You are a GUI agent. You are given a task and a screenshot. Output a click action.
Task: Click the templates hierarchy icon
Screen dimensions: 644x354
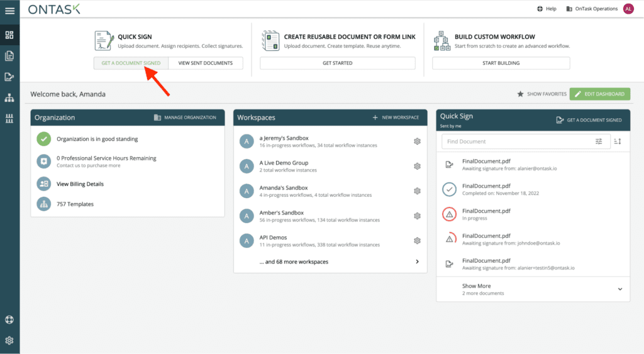tap(43, 204)
